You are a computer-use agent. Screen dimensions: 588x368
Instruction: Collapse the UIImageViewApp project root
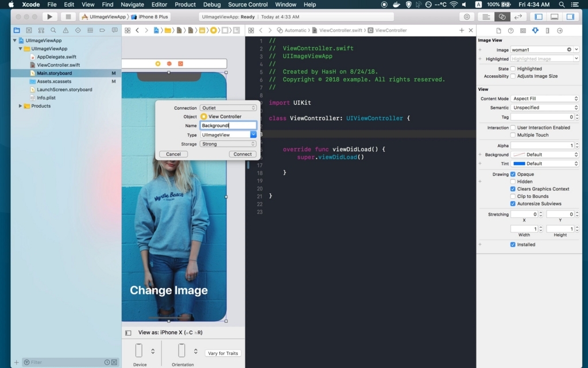pos(14,40)
